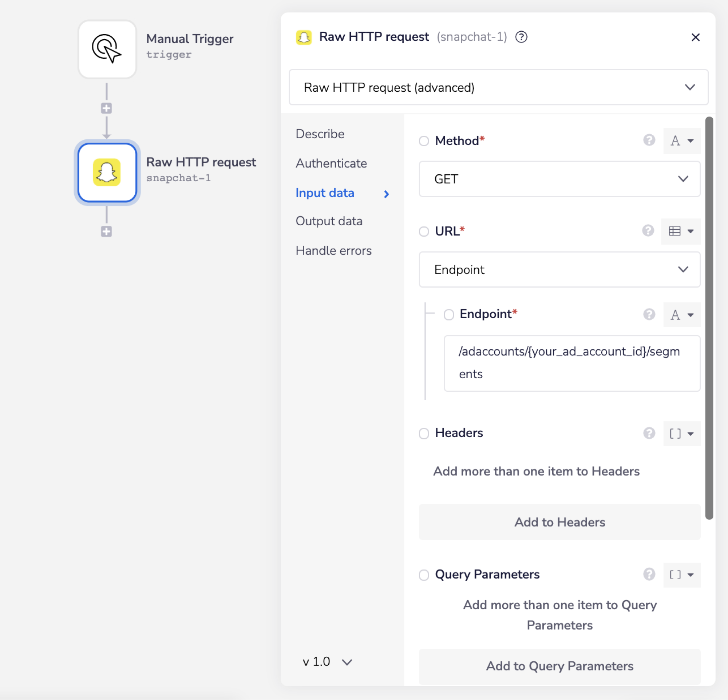Open the v 1.0 version selector
The height and width of the screenshot is (700, 728).
(x=327, y=661)
